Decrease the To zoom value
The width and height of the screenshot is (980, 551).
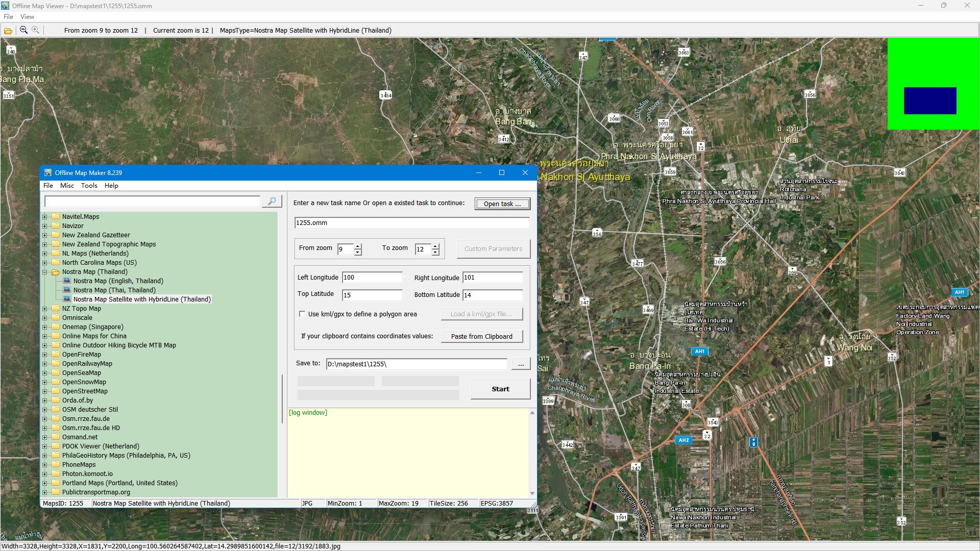tap(435, 253)
